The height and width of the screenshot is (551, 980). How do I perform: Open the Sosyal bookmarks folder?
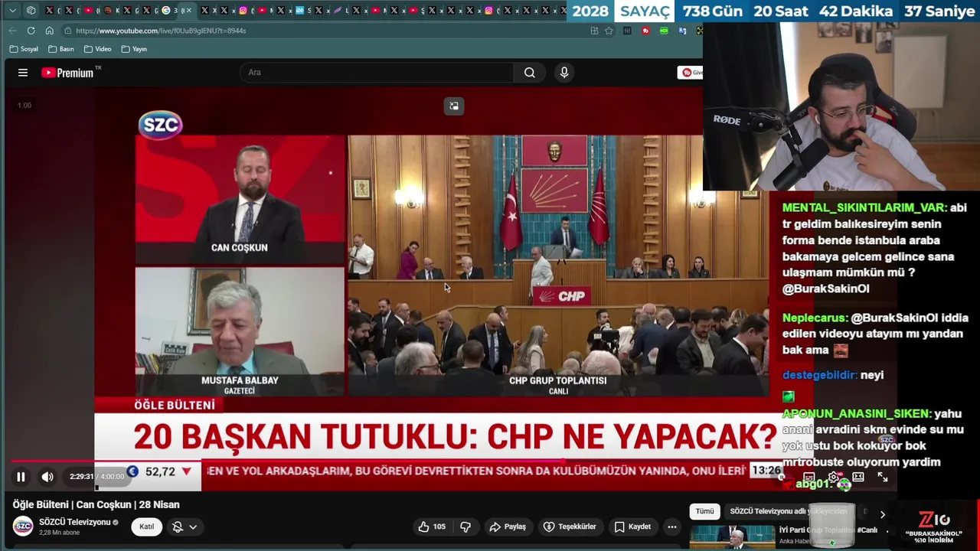tap(24, 49)
